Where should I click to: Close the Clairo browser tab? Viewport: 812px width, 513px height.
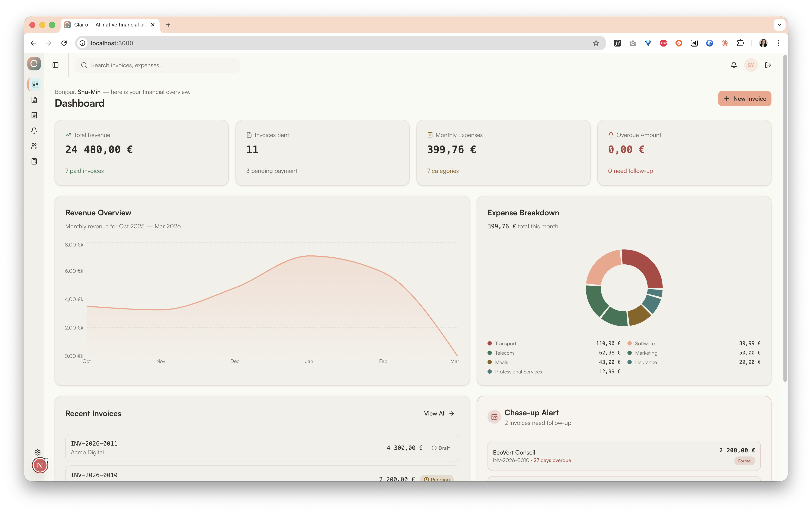(153, 25)
